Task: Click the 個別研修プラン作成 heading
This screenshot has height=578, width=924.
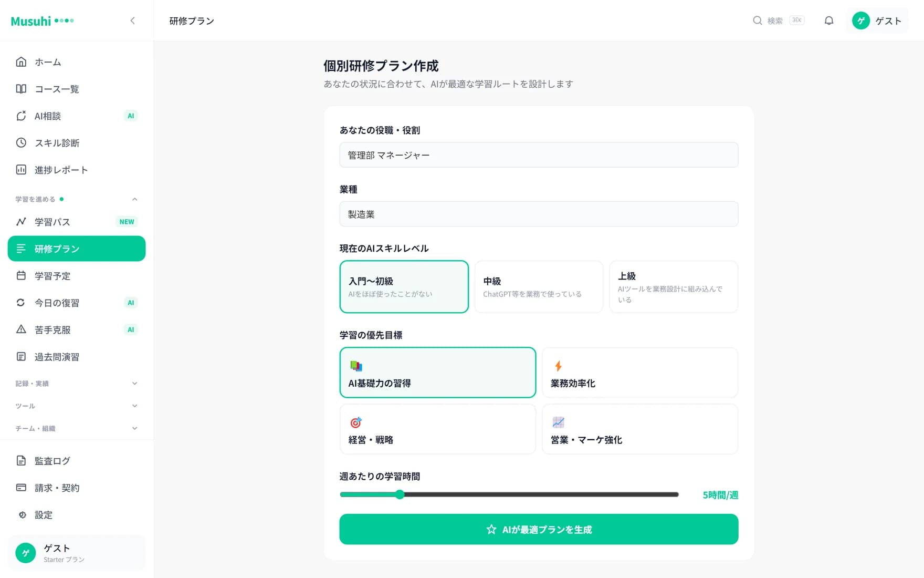Action: coord(381,66)
